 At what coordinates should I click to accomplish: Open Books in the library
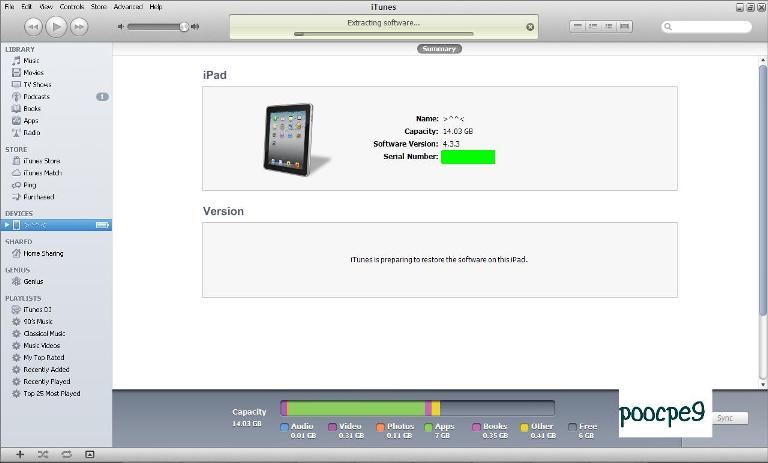point(32,108)
